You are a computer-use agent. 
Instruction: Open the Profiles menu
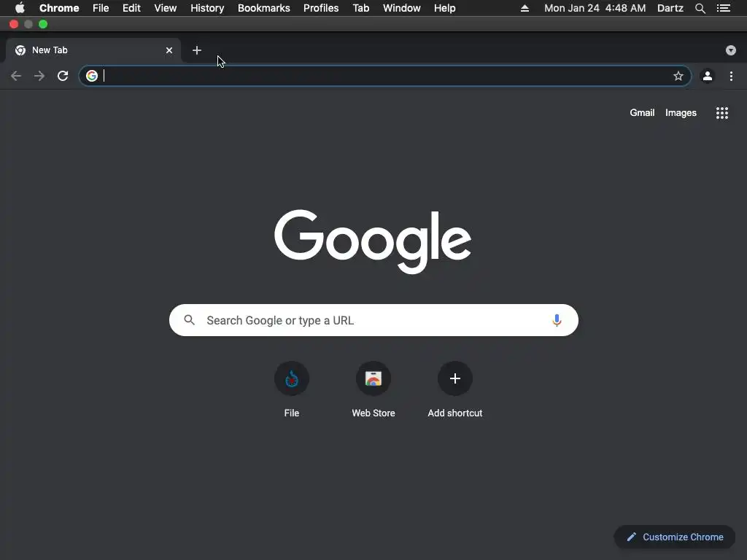[321, 8]
